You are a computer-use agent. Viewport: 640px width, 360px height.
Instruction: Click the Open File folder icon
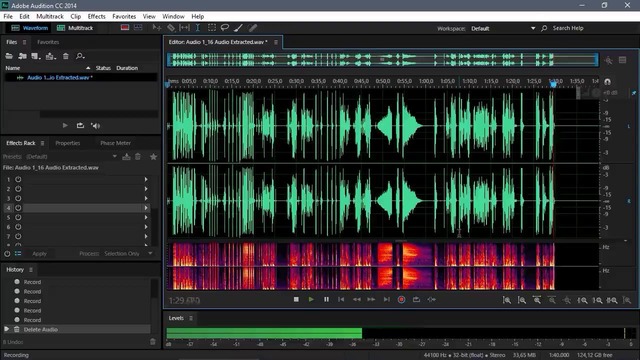point(9,56)
